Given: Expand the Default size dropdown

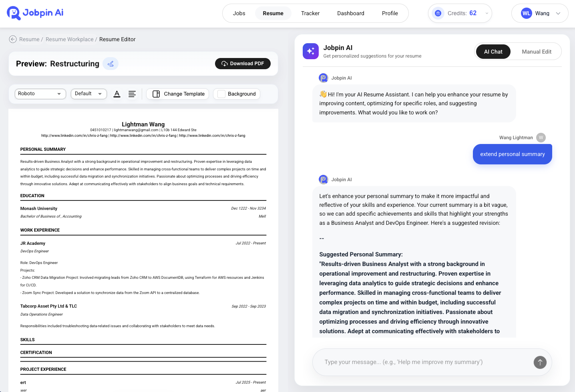Looking at the screenshot, I should coord(88,94).
